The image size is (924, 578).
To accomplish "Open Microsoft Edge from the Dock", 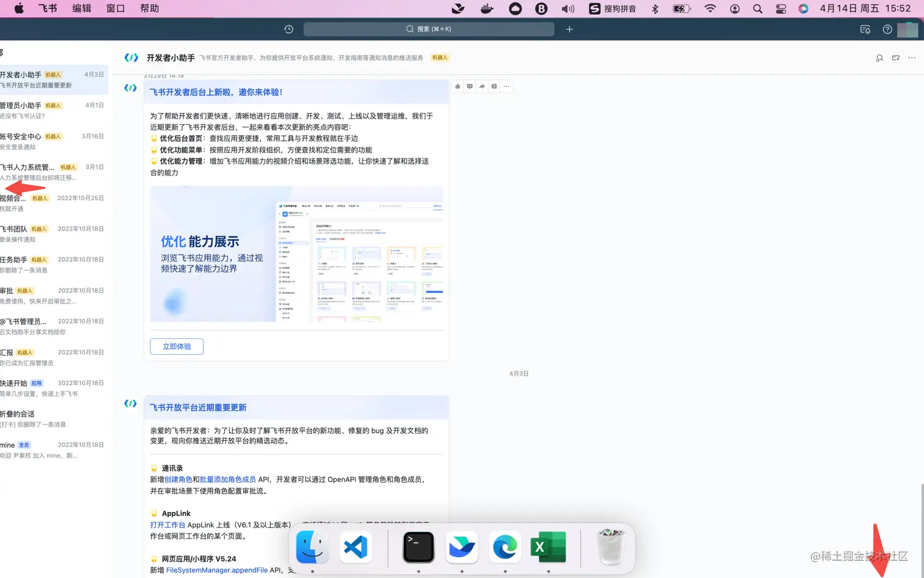I will (x=505, y=547).
